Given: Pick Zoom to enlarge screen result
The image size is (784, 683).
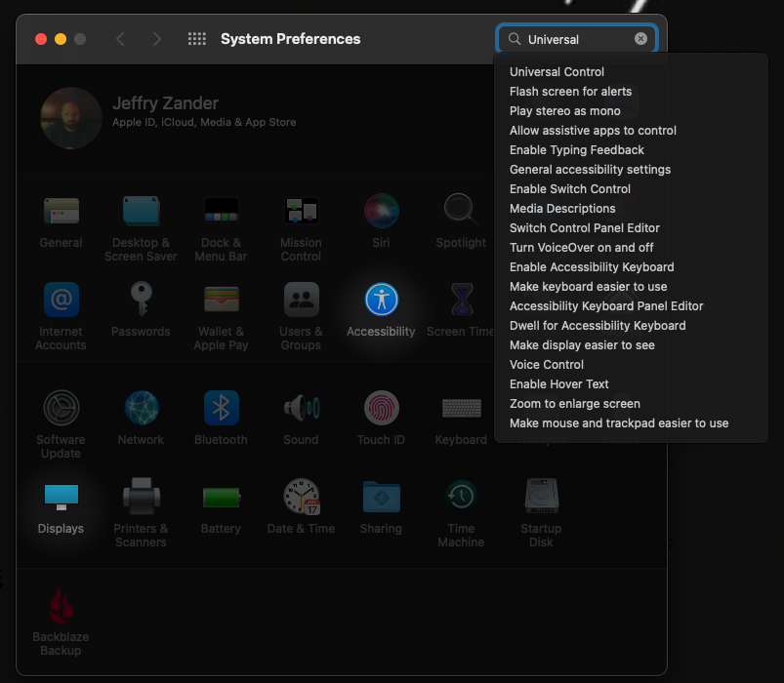Looking at the screenshot, I should pyautogui.click(x=574, y=403).
